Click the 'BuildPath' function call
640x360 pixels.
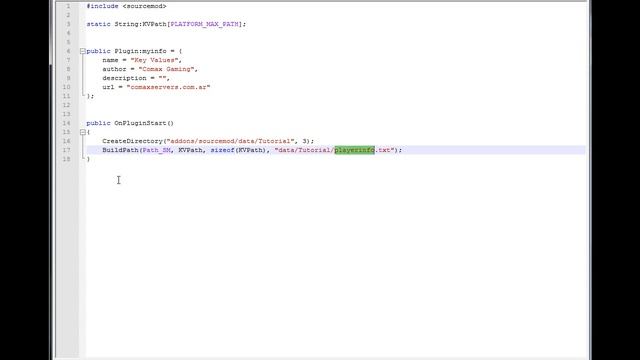[x=120, y=150]
